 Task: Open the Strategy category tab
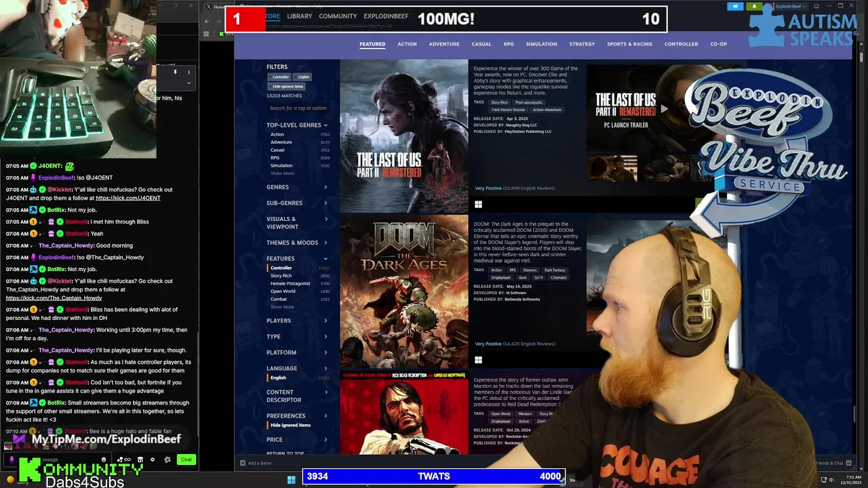point(582,44)
